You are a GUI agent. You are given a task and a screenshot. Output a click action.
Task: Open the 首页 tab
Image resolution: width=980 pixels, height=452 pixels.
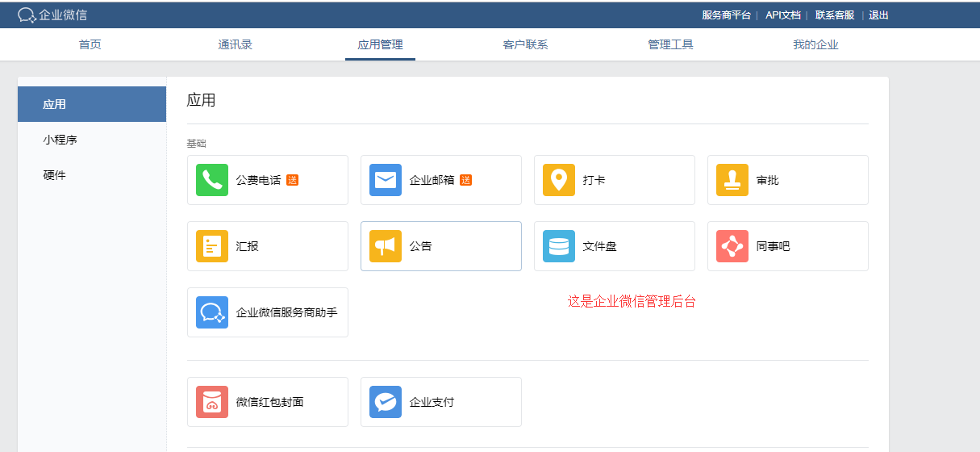(x=90, y=44)
